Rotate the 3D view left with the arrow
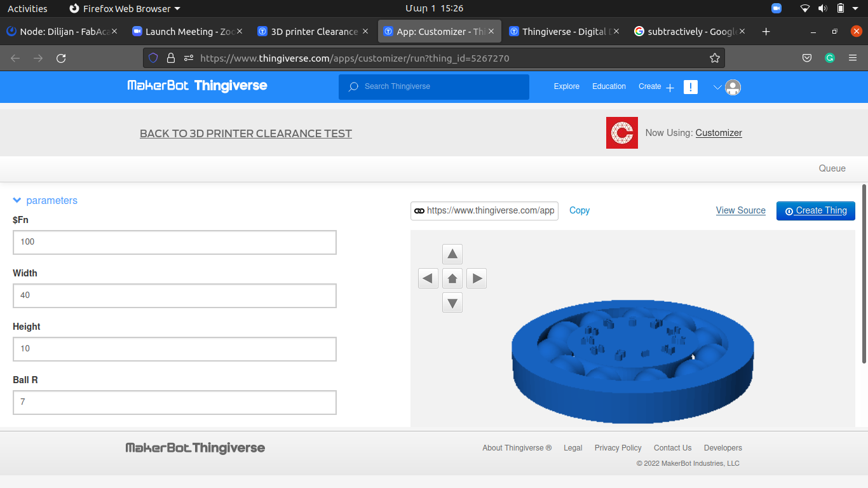Image resolution: width=868 pixels, height=488 pixels. [428, 278]
